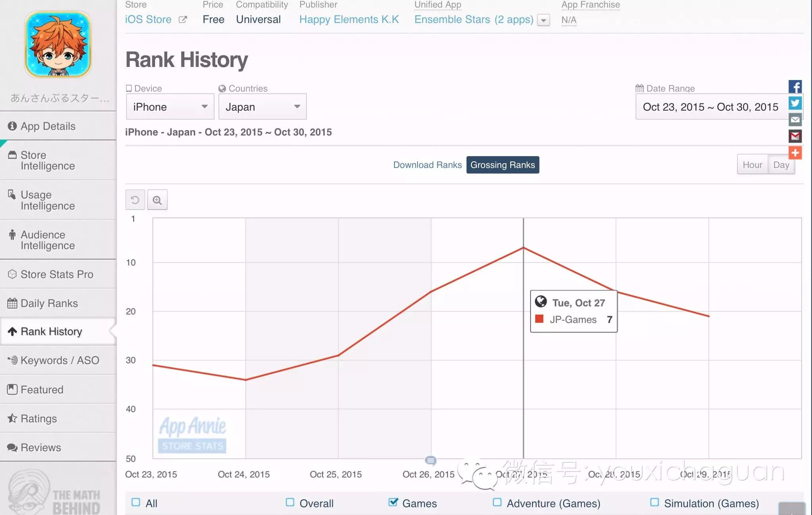812x515 pixels.
Task: Share by Gmail red envelope icon
Action: coord(795,136)
